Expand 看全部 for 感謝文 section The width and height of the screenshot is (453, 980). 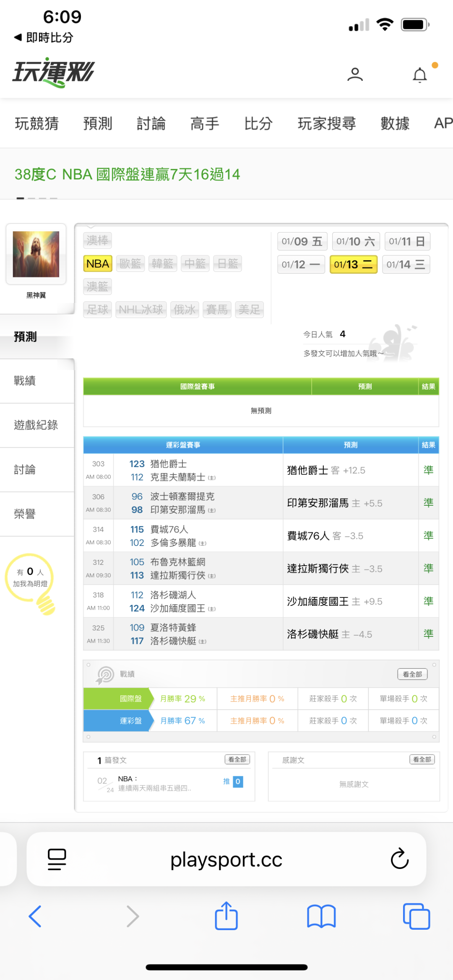tap(422, 760)
